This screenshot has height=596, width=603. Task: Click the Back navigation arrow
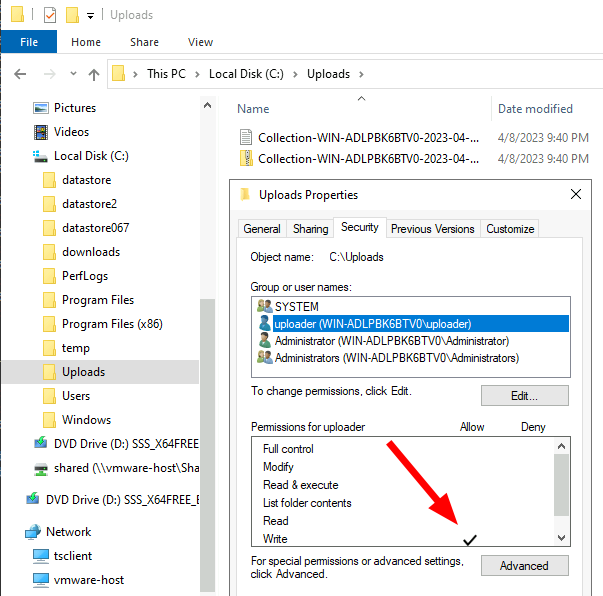coord(20,74)
